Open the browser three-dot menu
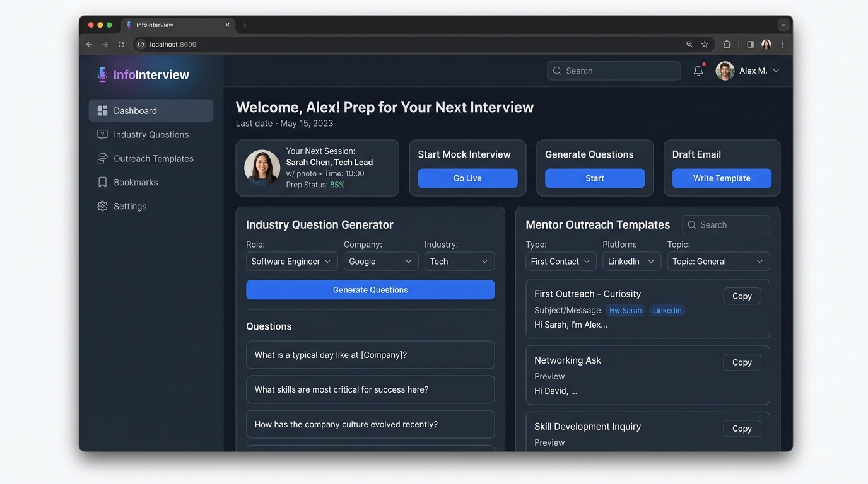This screenshot has width=868, height=484. [783, 45]
